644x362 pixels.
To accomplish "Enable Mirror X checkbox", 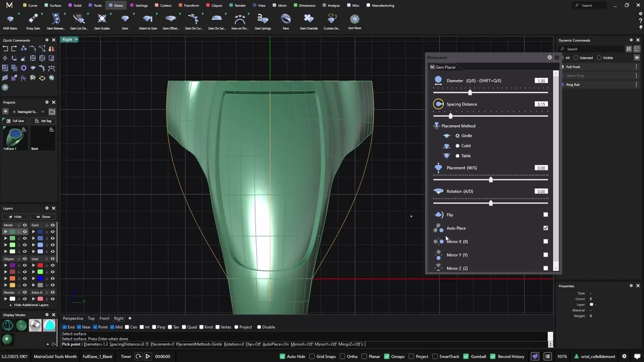I will coord(545,241).
